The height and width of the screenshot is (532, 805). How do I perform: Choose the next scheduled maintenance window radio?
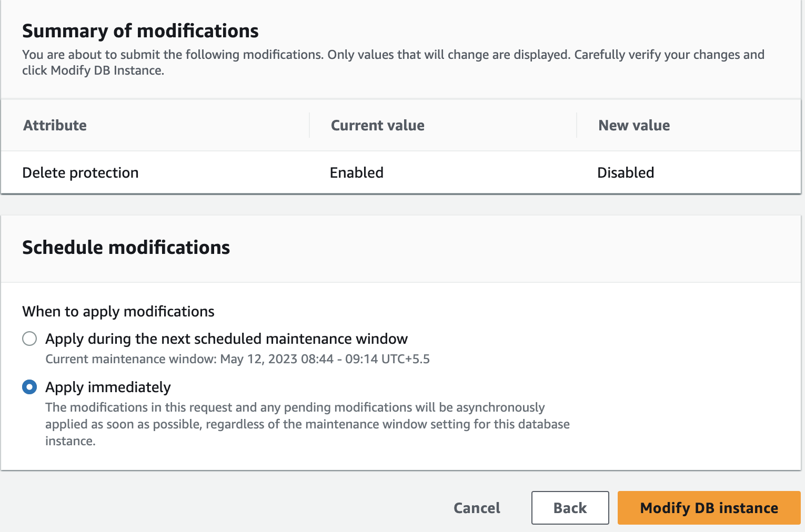point(29,339)
